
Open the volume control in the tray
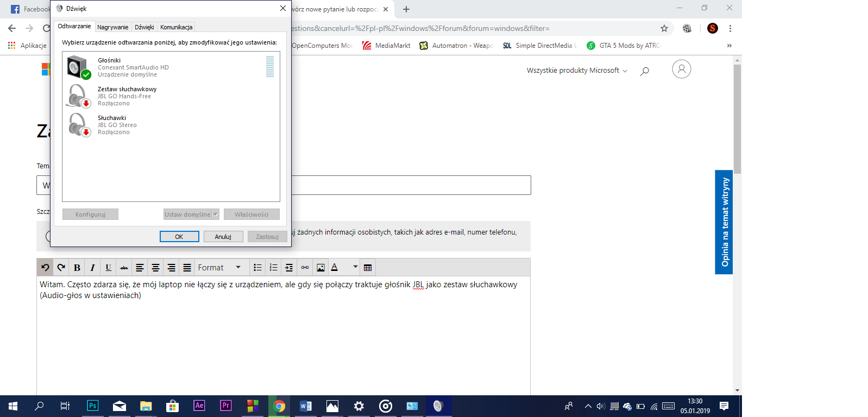600,406
